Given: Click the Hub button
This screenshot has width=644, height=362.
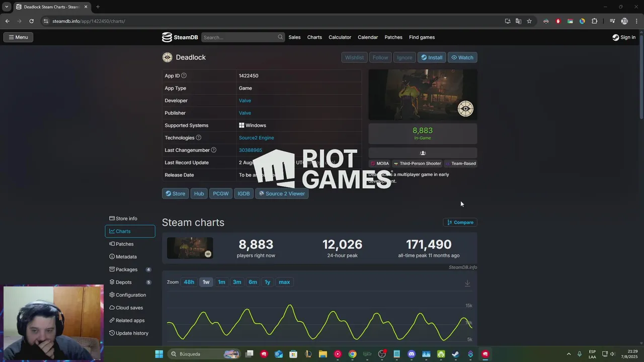Looking at the screenshot, I should (x=199, y=194).
